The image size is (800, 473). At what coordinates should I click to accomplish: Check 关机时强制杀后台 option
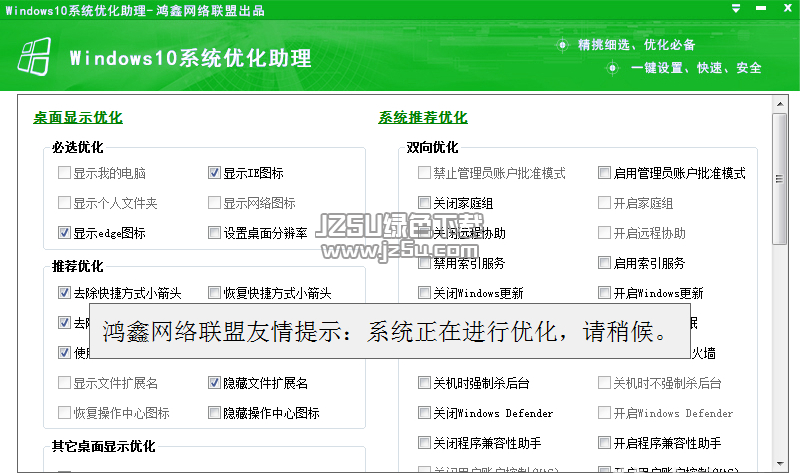tap(424, 382)
